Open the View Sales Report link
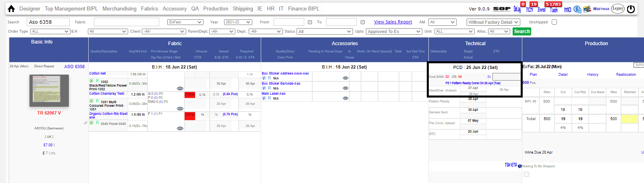 (393, 22)
